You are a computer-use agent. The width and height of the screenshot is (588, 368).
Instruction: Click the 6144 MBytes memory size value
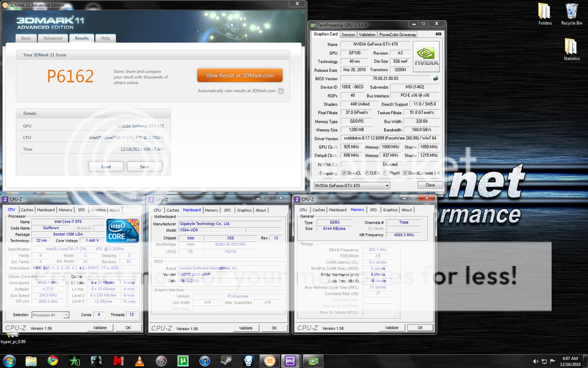tap(334, 228)
